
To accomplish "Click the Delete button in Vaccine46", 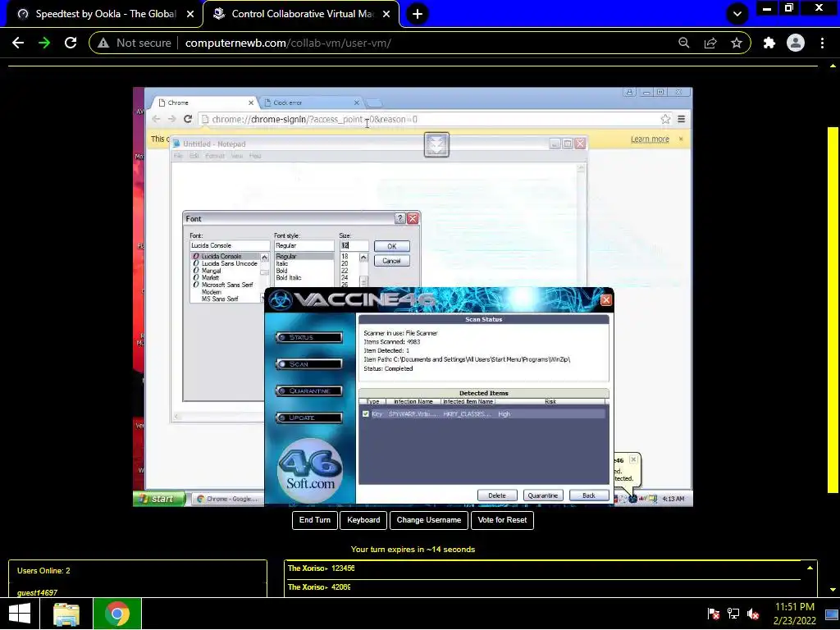I will [497, 495].
